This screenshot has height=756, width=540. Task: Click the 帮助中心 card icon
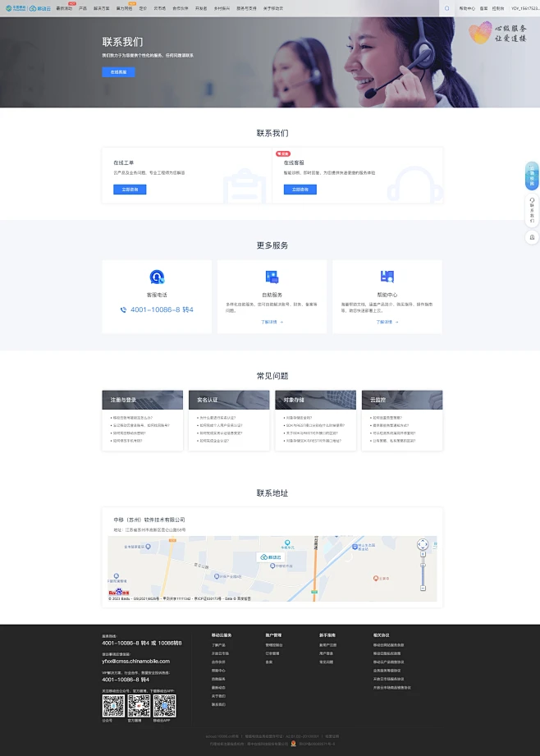click(x=387, y=277)
